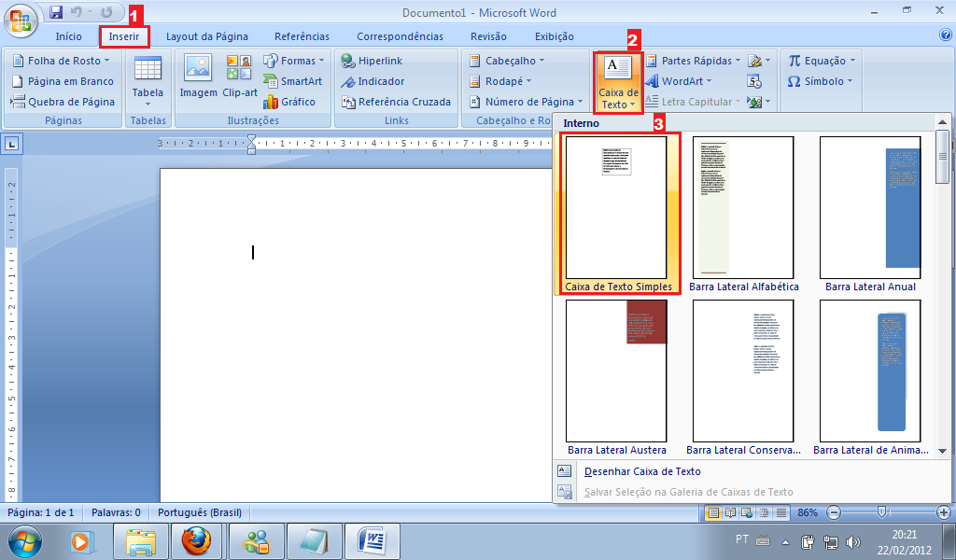Open Windows Explorer folder on taskbar
Image resolution: width=956 pixels, height=560 pixels.
(141, 541)
